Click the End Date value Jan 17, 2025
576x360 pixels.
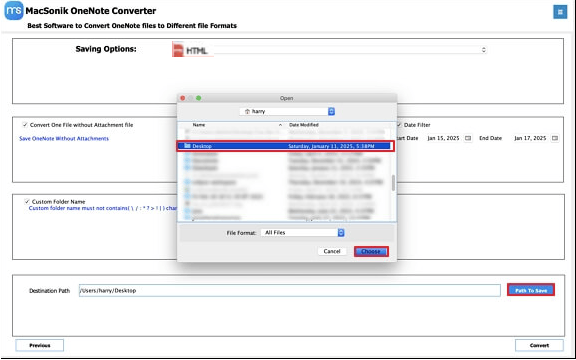[x=530, y=138]
